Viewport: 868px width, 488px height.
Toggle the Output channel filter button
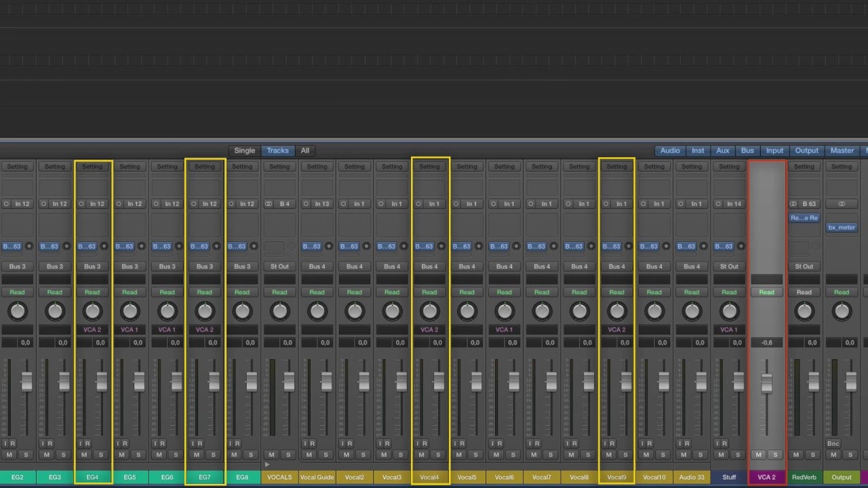coord(807,150)
